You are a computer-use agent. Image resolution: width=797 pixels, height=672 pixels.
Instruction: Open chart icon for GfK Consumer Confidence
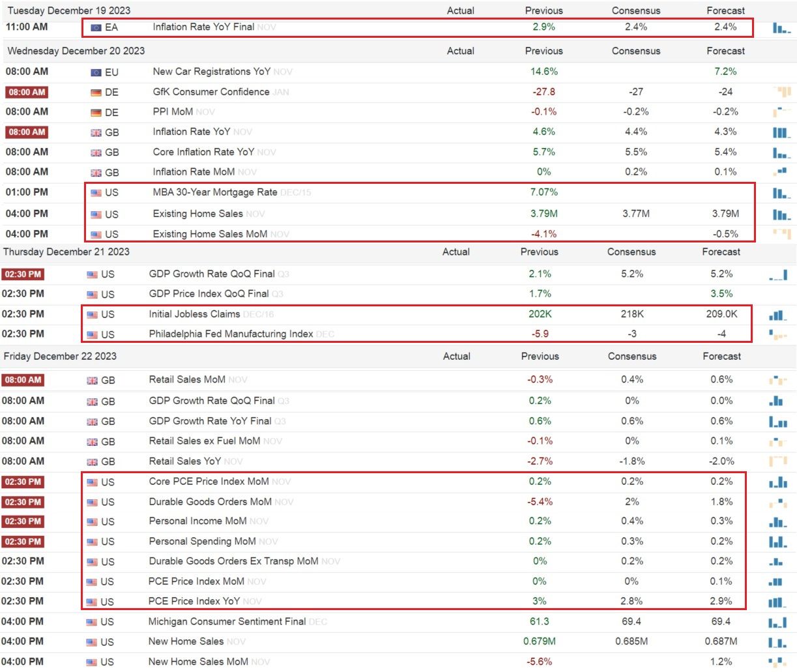point(782,92)
